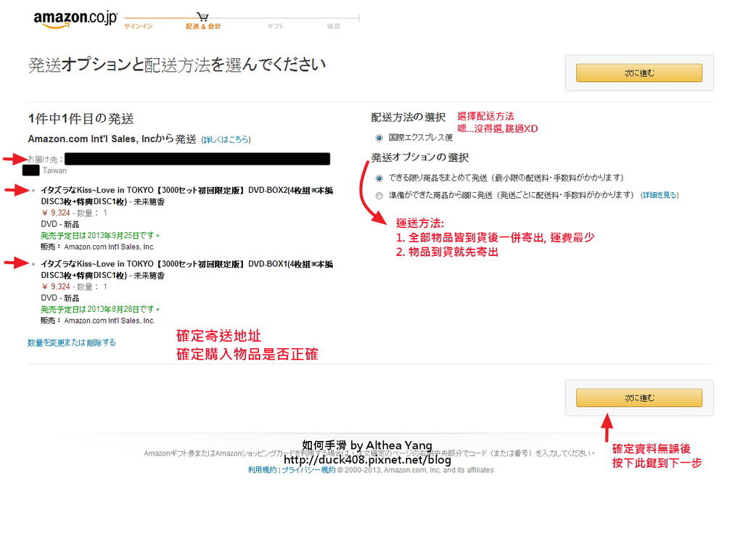Click the amazon.co.jp logo

(x=75, y=19)
